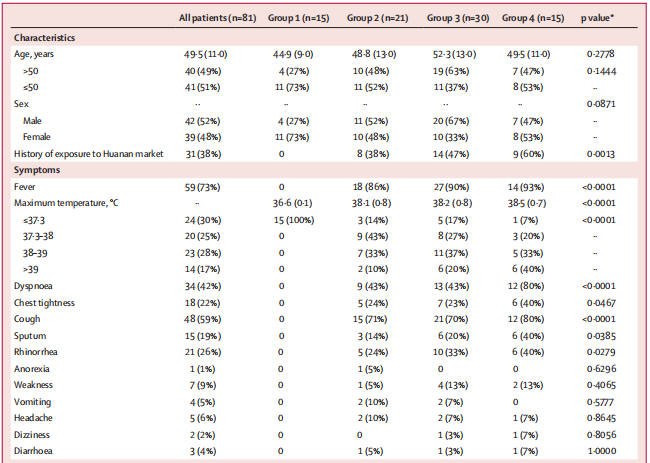Viewport: 650px width, 463px height.
Task: Select the "Characteristics" section heading
Action: tap(44, 38)
